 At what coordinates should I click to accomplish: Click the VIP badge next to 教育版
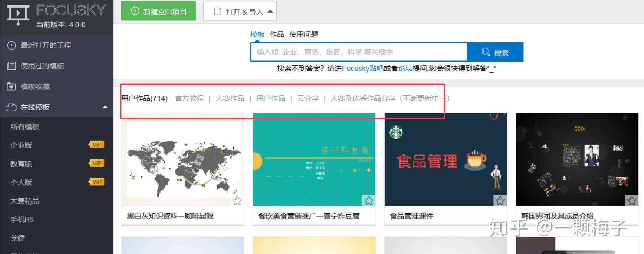[96, 163]
